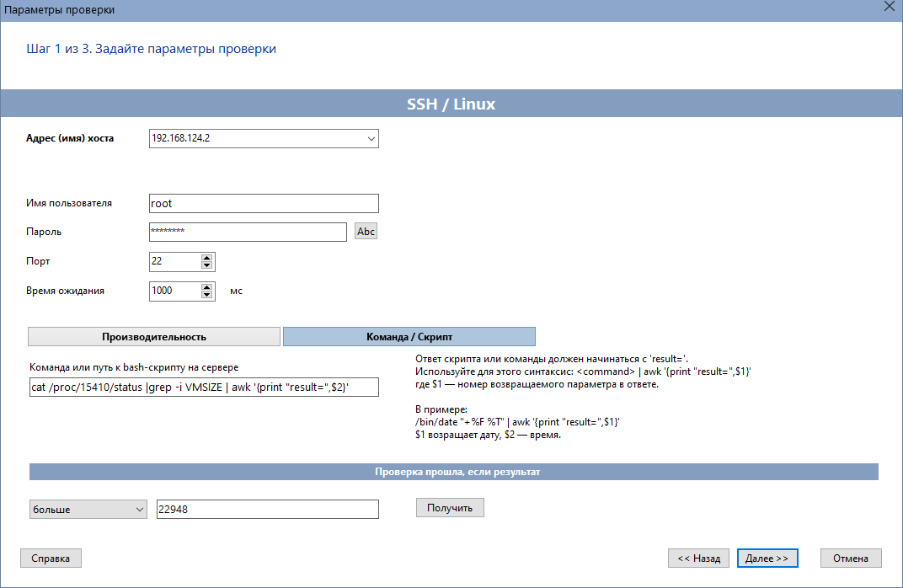Click the 'Адрес (имя) хоста' label
This screenshot has width=903, height=588.
(70, 138)
